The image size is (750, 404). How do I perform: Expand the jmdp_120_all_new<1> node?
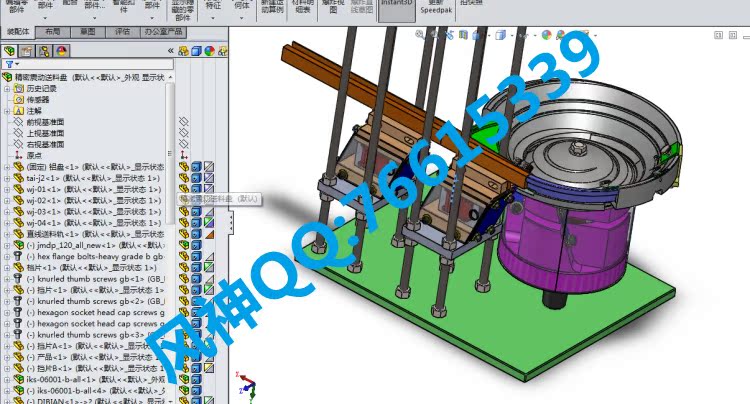pyautogui.click(x=7, y=245)
